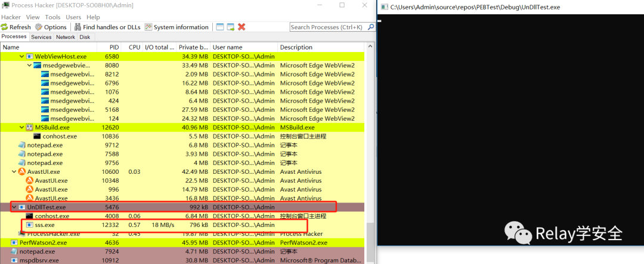Image resolution: width=644 pixels, height=264 pixels.
Task: Click the UnDllTest.exe process icon
Action: 22,207
